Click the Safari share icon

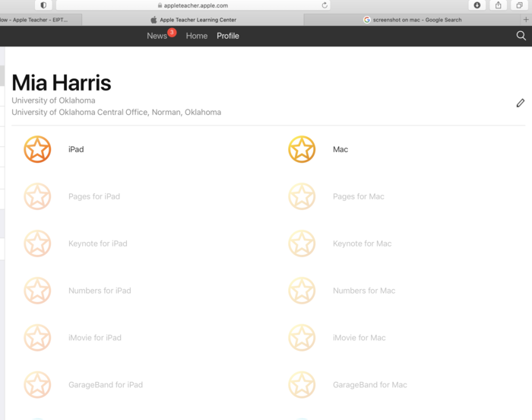click(499, 5)
